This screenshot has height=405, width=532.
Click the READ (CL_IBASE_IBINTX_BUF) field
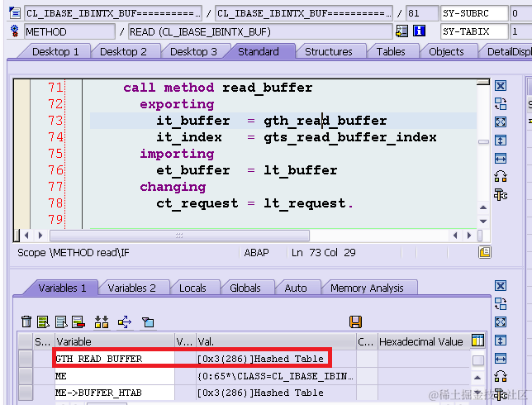click(x=260, y=31)
